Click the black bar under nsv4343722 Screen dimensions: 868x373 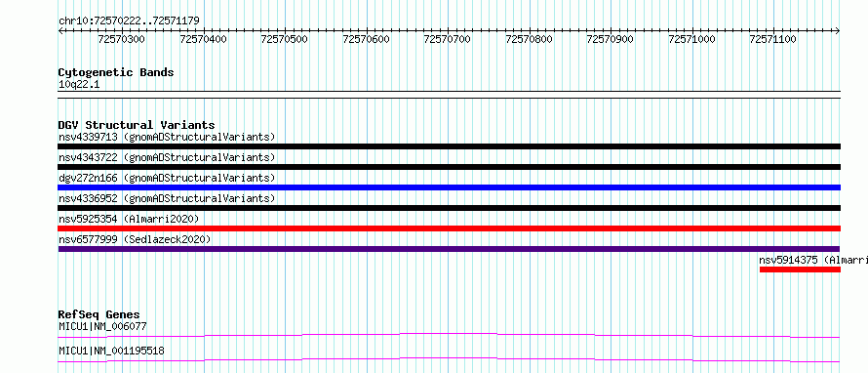(449, 167)
